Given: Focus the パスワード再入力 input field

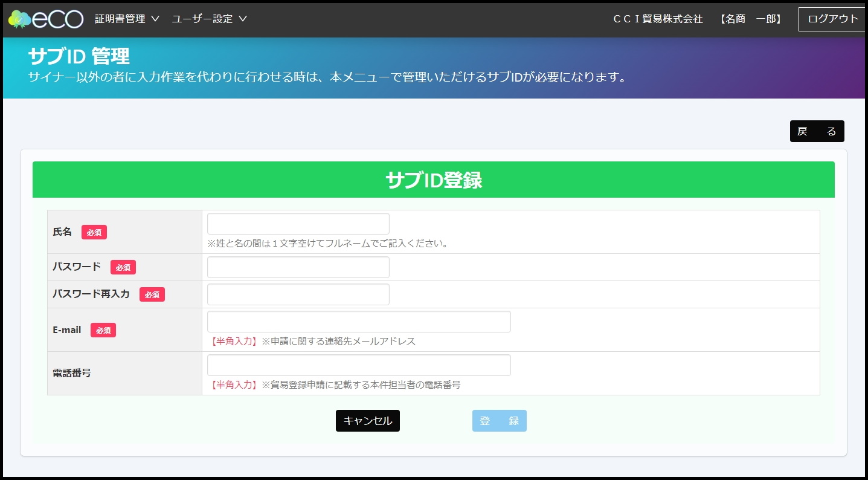Looking at the screenshot, I should click(298, 294).
